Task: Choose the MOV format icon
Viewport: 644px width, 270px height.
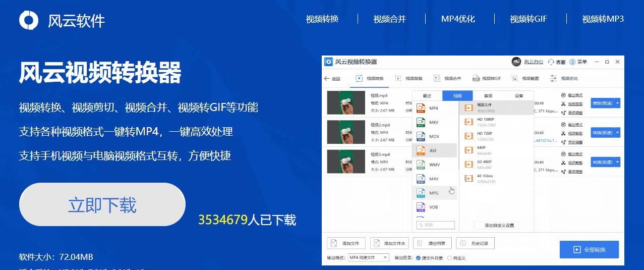Action: pos(421,136)
